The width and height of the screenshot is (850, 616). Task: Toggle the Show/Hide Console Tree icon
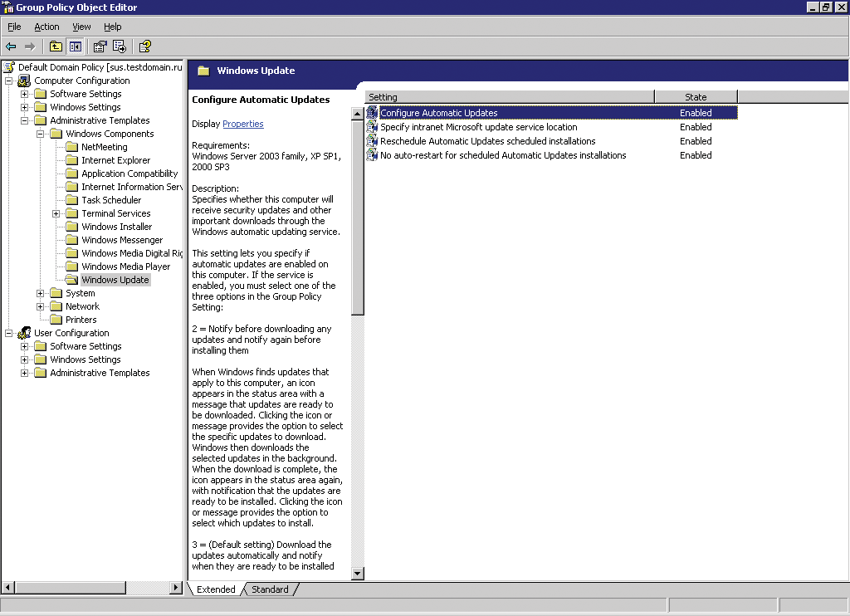coord(76,46)
